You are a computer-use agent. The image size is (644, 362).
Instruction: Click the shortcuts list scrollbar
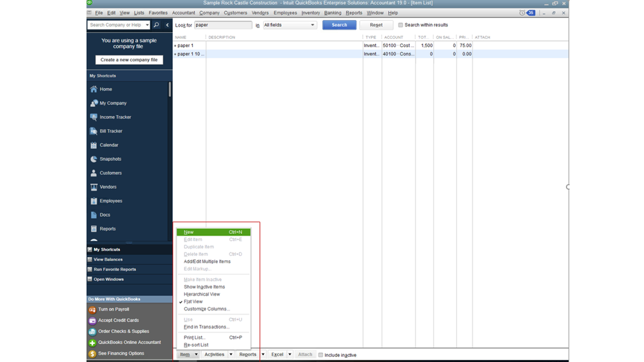tap(170, 90)
